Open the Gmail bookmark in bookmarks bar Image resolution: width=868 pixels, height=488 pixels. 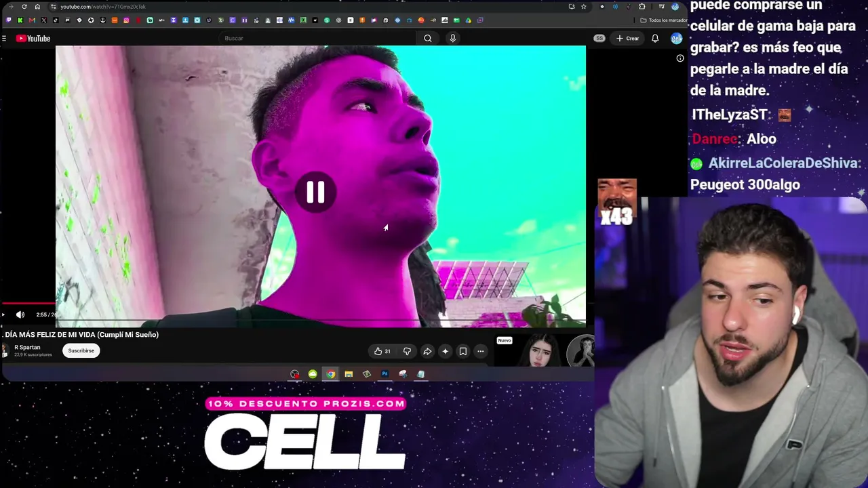(32, 20)
